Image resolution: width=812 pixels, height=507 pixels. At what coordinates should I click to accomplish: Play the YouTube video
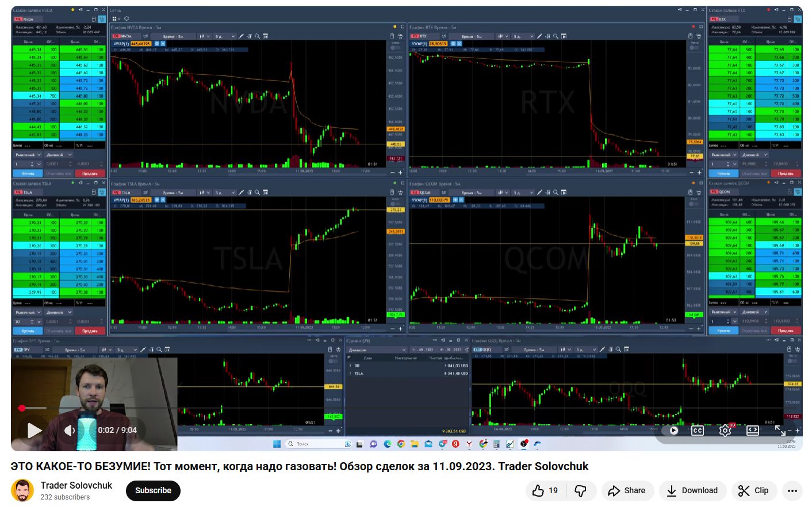coord(35,430)
